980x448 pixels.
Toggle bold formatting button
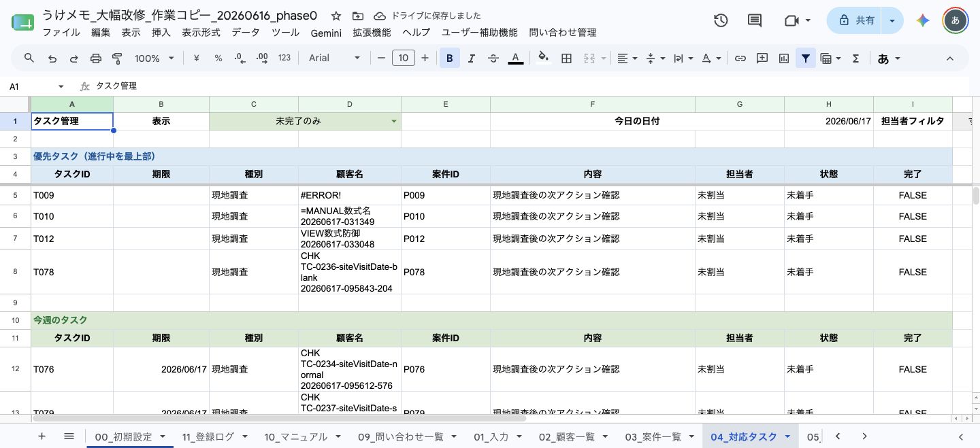pos(450,58)
